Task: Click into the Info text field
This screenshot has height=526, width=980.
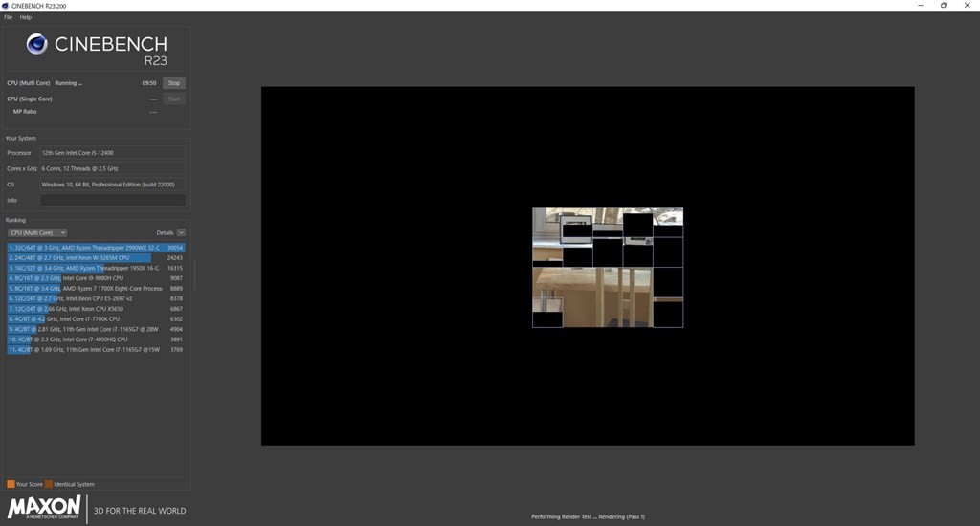Action: pos(113,201)
